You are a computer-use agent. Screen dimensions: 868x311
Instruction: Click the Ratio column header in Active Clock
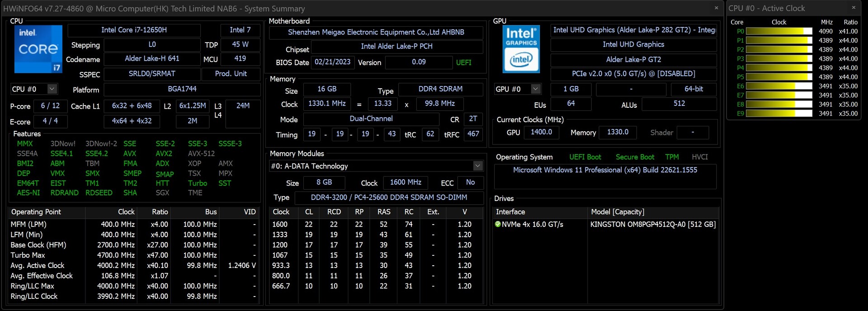click(850, 22)
